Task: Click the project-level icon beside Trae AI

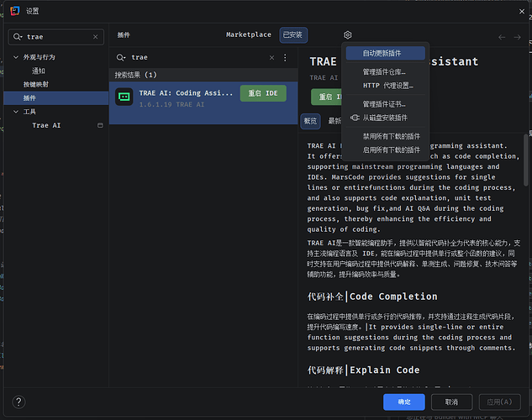Action: 100,125
